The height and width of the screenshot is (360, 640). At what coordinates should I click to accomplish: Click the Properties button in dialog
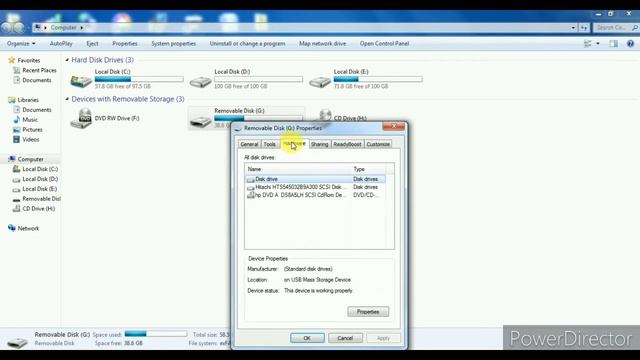point(368,312)
